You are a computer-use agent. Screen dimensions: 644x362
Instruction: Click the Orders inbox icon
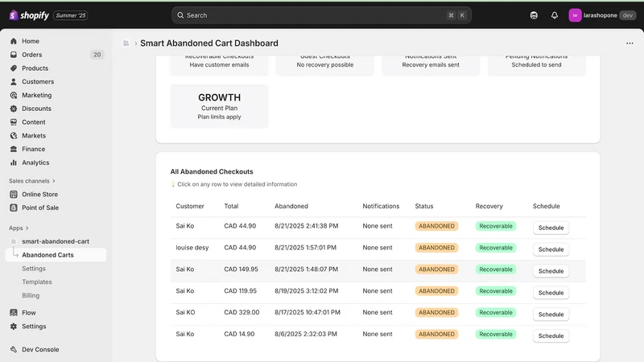[14, 55]
